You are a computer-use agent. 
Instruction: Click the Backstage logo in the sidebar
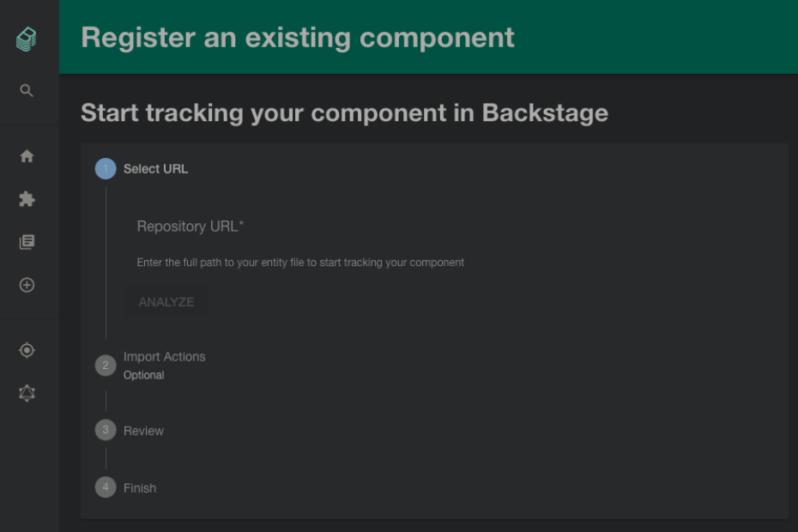[26, 38]
